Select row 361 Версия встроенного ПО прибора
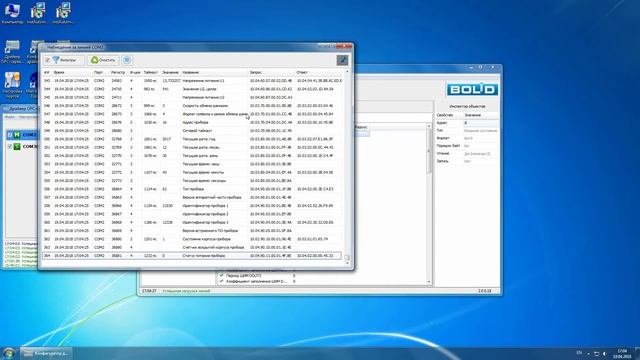Viewport: 640px width, 360px height. (x=192, y=231)
